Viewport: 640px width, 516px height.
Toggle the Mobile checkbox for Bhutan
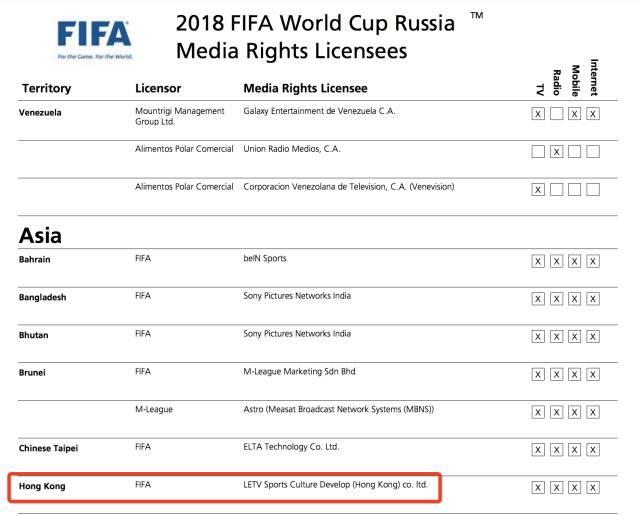575,336
